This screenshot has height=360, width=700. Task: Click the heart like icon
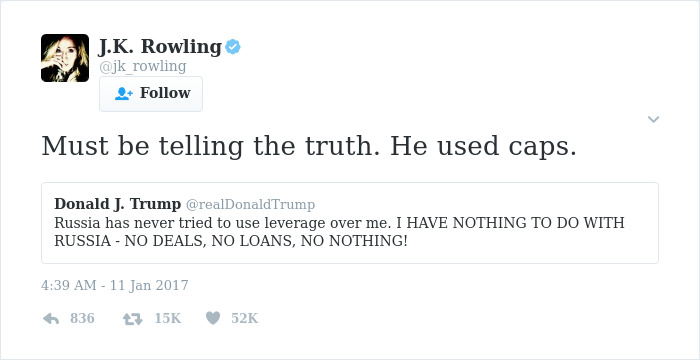tap(213, 318)
